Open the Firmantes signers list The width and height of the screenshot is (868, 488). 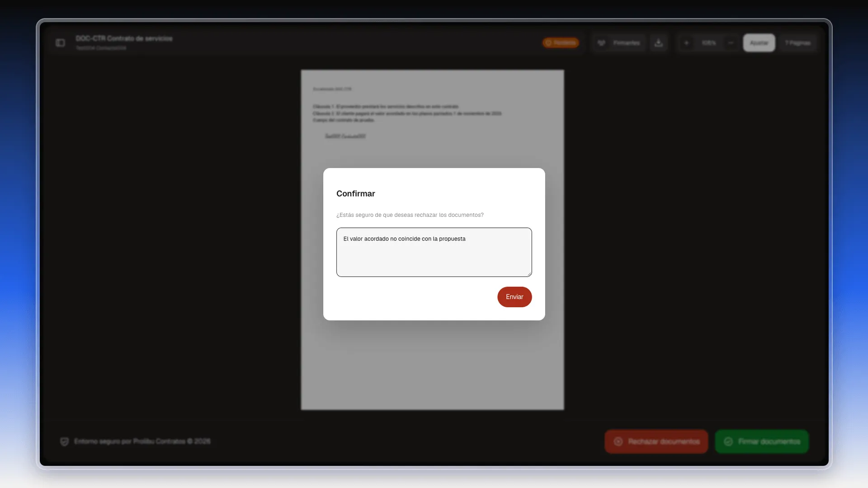[x=619, y=42]
